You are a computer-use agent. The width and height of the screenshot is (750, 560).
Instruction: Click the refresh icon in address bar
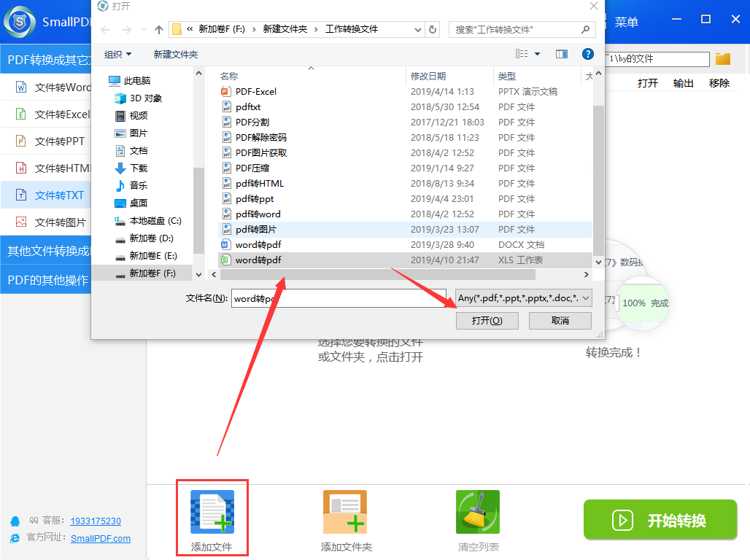tap(433, 30)
